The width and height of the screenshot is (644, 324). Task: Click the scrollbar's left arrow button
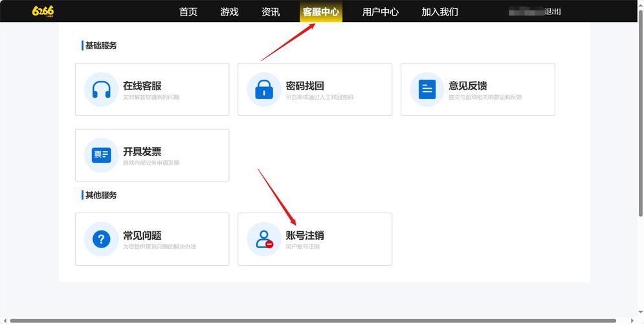point(4,320)
